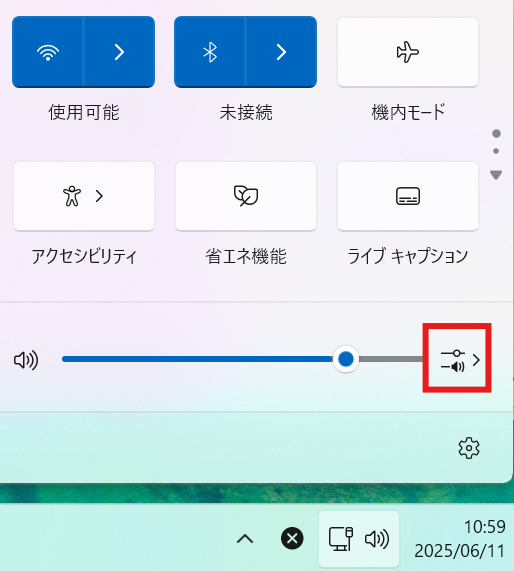Image resolution: width=514 pixels, height=571 pixels.
Task: Click the volume slider thumb
Action: 346,359
